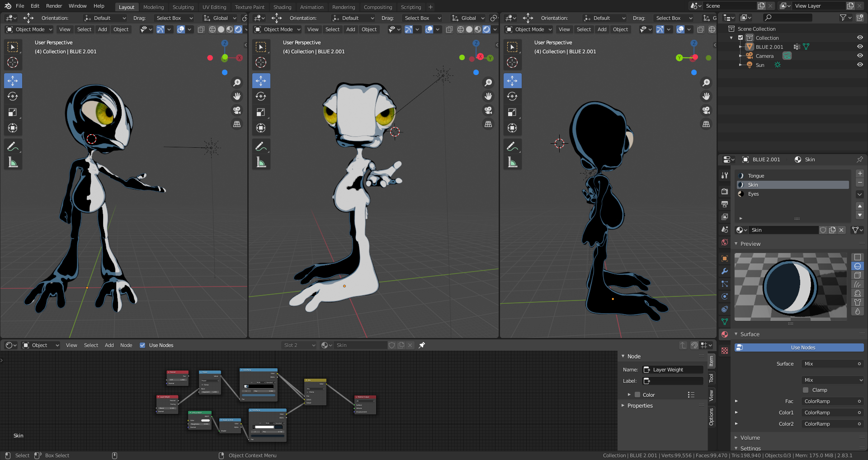The image size is (868, 460).
Task: Switch to orthographic grid view in middle viewport
Action: 488,124
